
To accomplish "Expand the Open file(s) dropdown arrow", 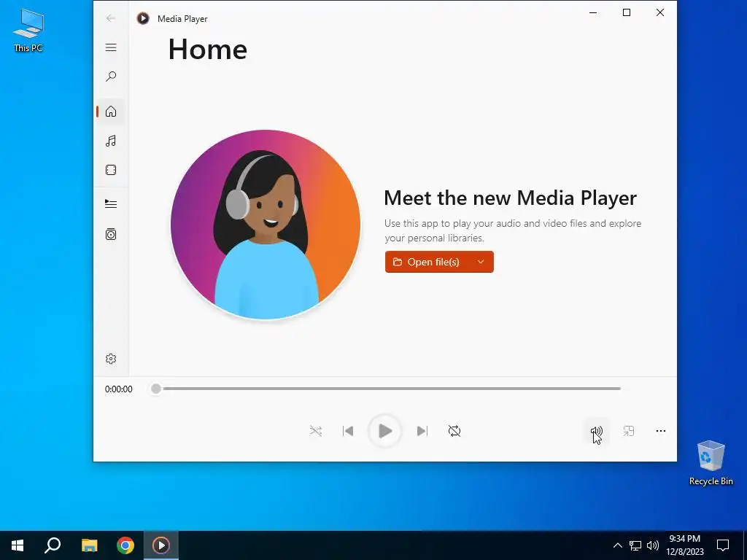I will [481, 262].
